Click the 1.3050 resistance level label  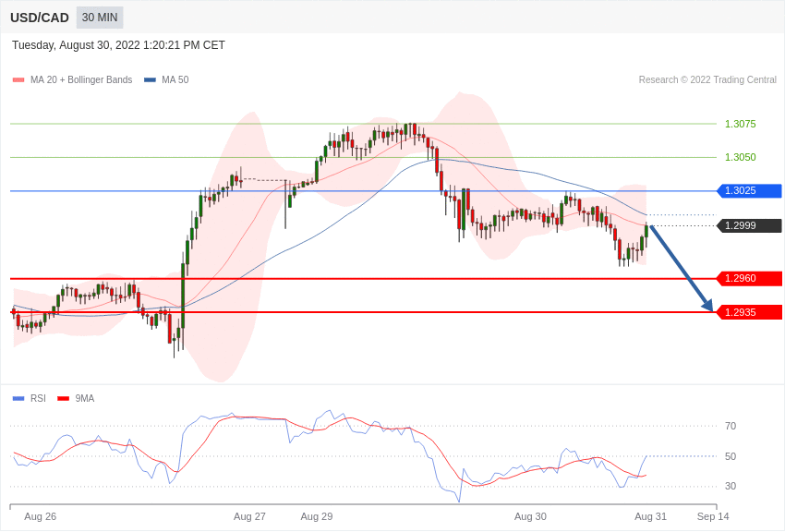741,157
